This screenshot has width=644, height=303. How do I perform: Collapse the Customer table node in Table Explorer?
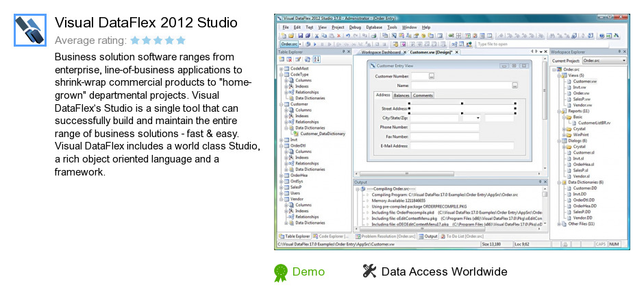[282, 104]
